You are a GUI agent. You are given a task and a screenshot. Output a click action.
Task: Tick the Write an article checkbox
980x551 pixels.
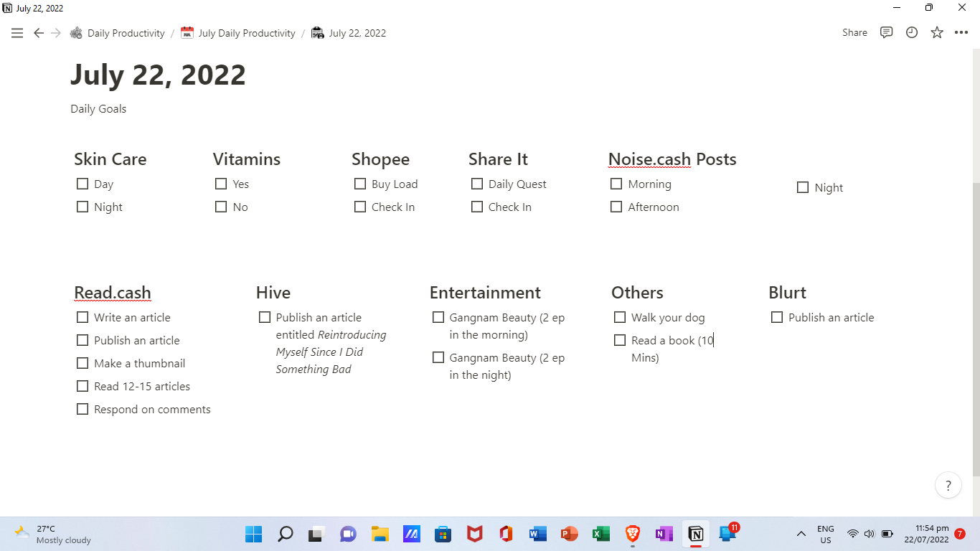click(x=83, y=317)
